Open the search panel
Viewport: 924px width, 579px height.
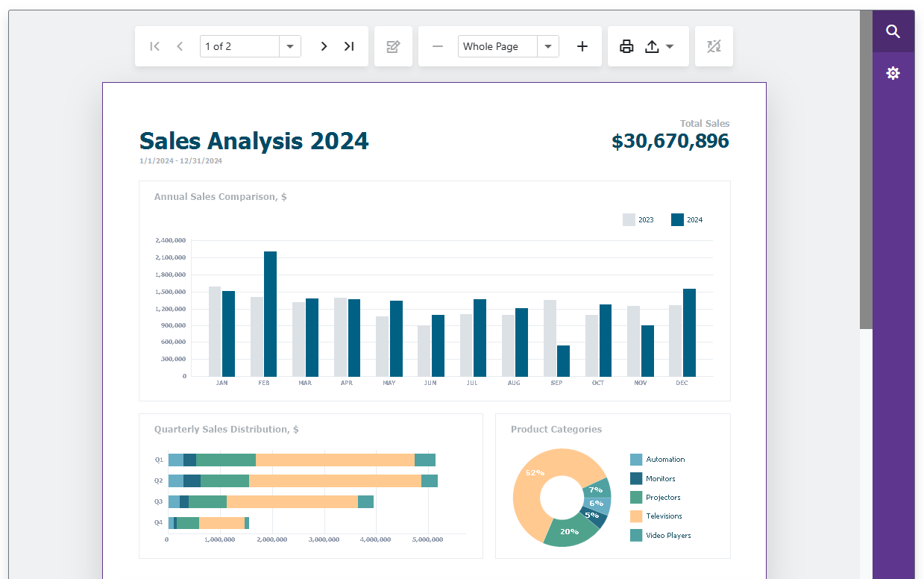pyautogui.click(x=893, y=31)
